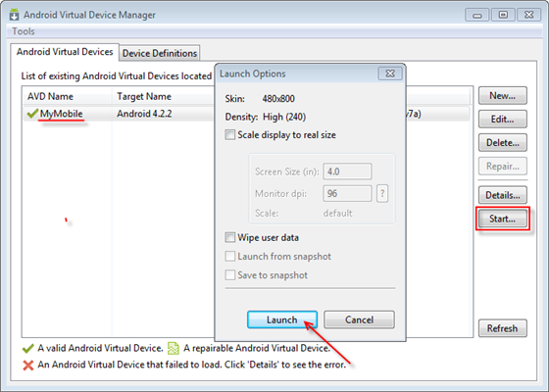549x392 pixels.
Task: Click the repairable Android Virtual Device legend icon
Action: (x=174, y=348)
